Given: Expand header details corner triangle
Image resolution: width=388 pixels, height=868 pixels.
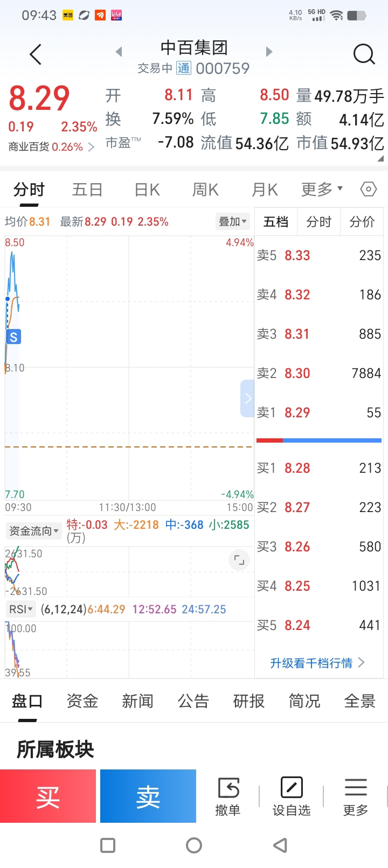Looking at the screenshot, I should 380,158.
